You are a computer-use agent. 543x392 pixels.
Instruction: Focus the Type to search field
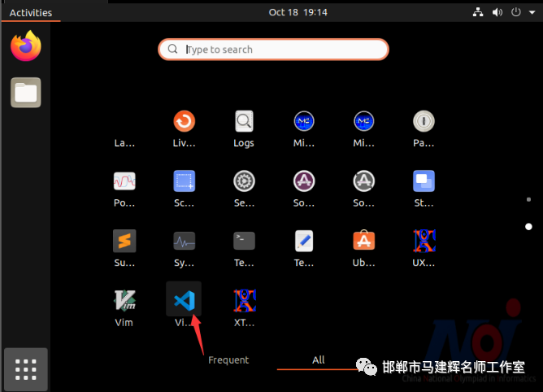pyautogui.click(x=274, y=50)
